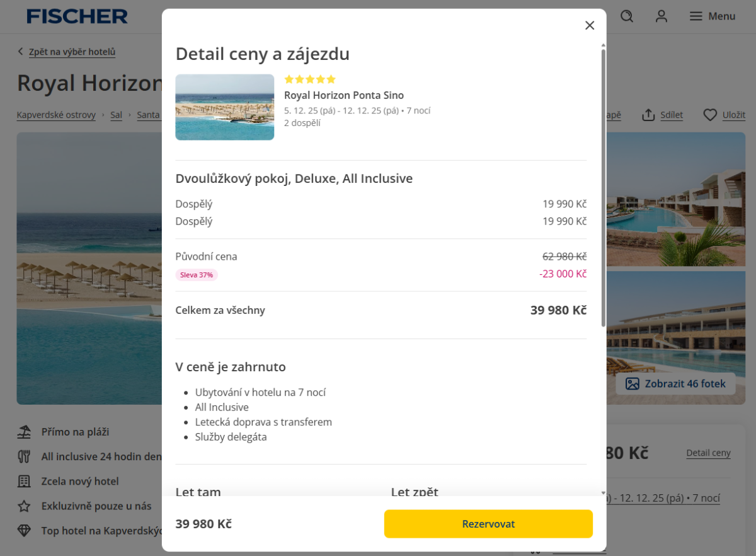Click the Kapverdské ostrovy breadcrumb
Viewport: 756px width, 556px height.
pyautogui.click(x=56, y=115)
